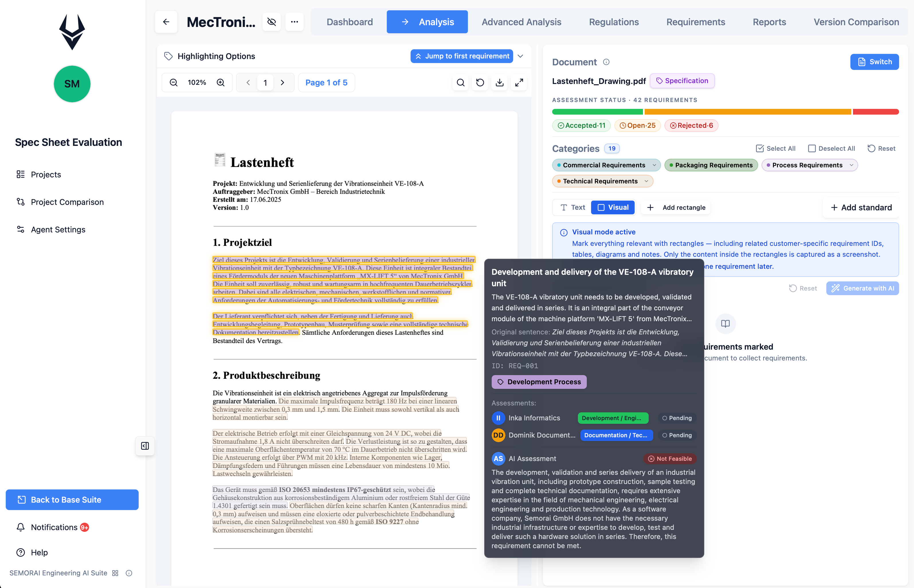Viewport: 914px width, 588px height.
Task: Select Visual marking mode
Action: (x=613, y=207)
